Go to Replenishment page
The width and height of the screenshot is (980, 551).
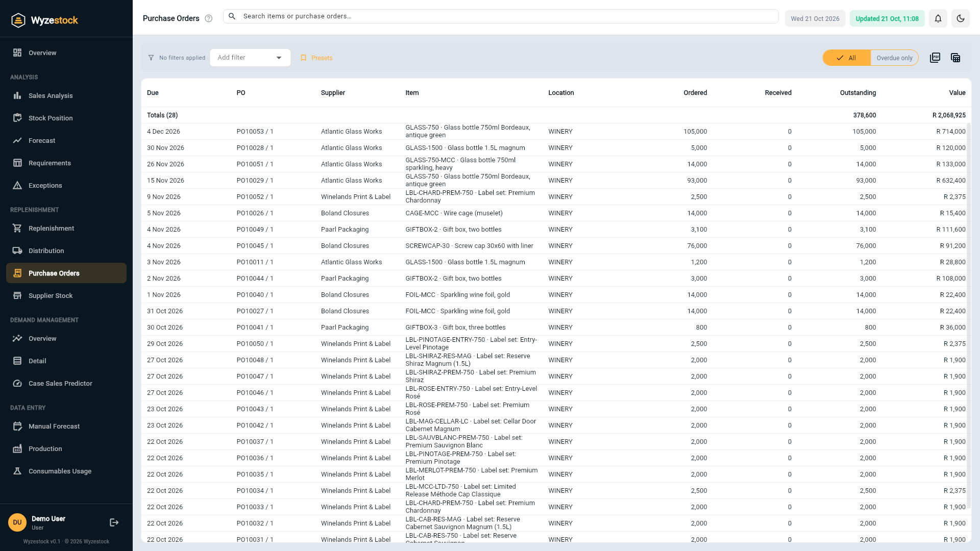[x=66, y=228]
